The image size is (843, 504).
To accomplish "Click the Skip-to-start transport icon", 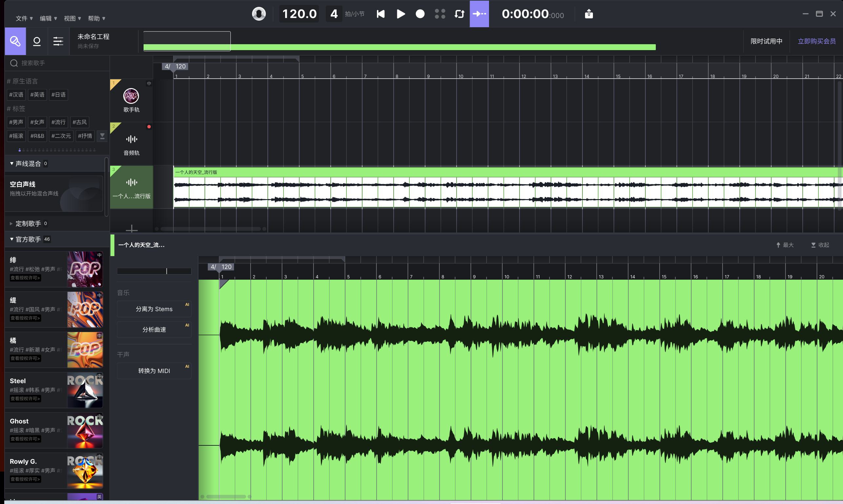I will click(381, 14).
